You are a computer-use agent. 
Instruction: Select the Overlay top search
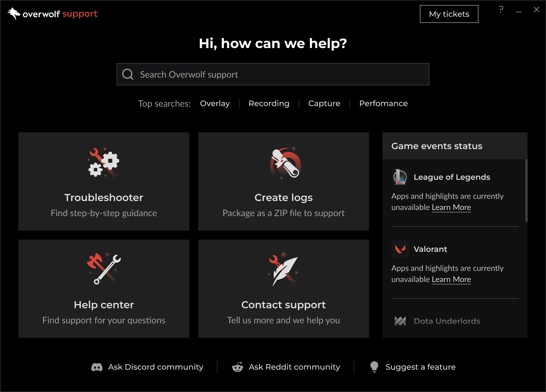pyautogui.click(x=215, y=103)
